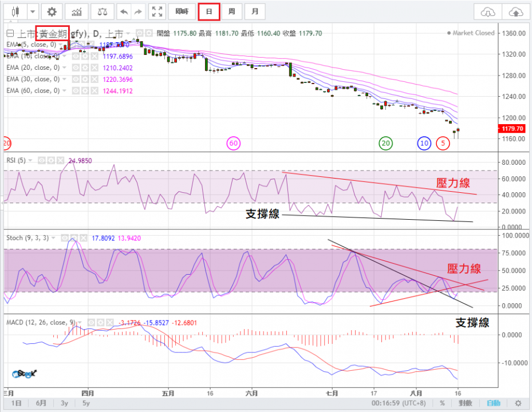Open the candlestick style dropdown arrow
The width and height of the screenshot is (532, 412).
tap(32, 11)
